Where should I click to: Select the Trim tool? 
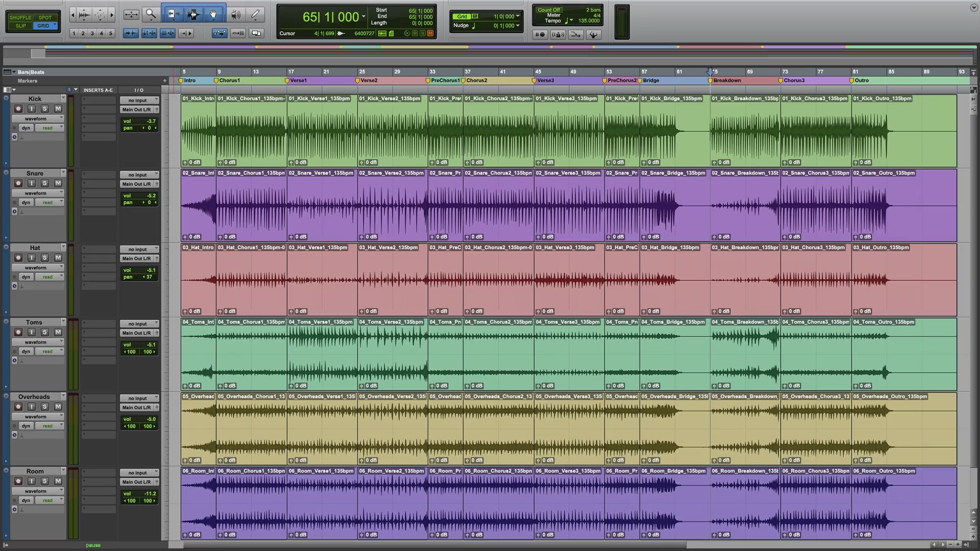pos(173,14)
